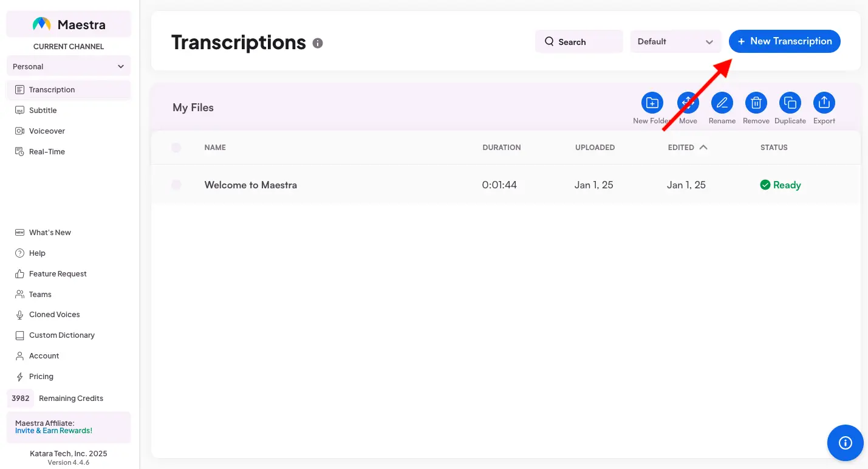Click the Move files icon
This screenshot has height=469, width=868.
click(x=688, y=102)
